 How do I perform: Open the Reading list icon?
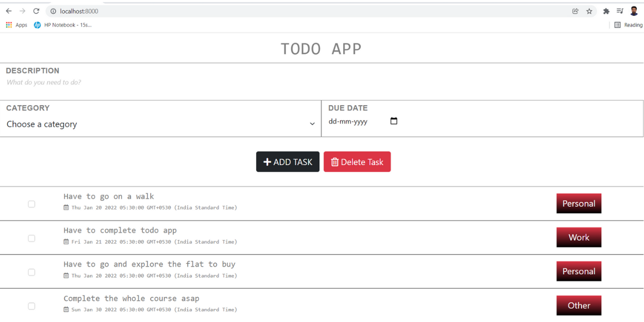click(x=618, y=25)
